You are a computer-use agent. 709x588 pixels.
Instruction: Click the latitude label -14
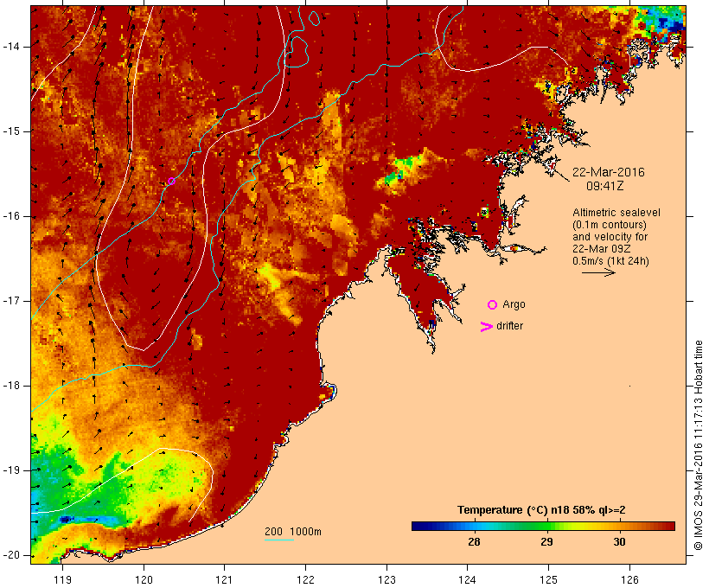pyautogui.click(x=11, y=47)
